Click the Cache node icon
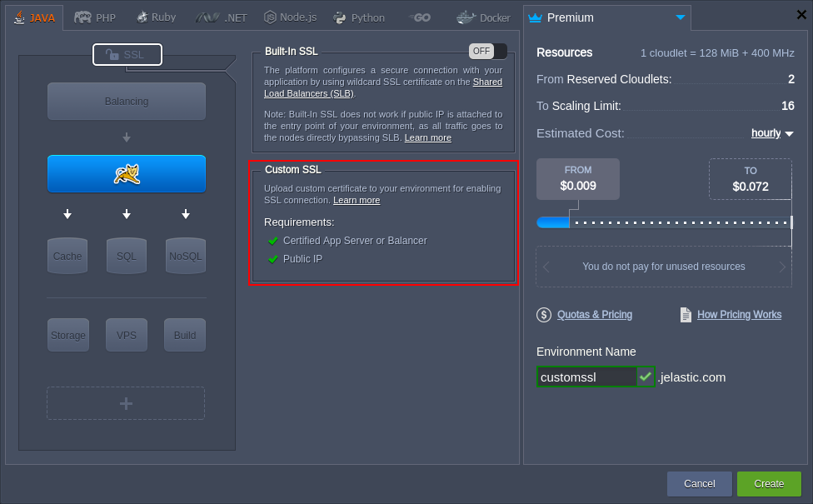 [67, 256]
